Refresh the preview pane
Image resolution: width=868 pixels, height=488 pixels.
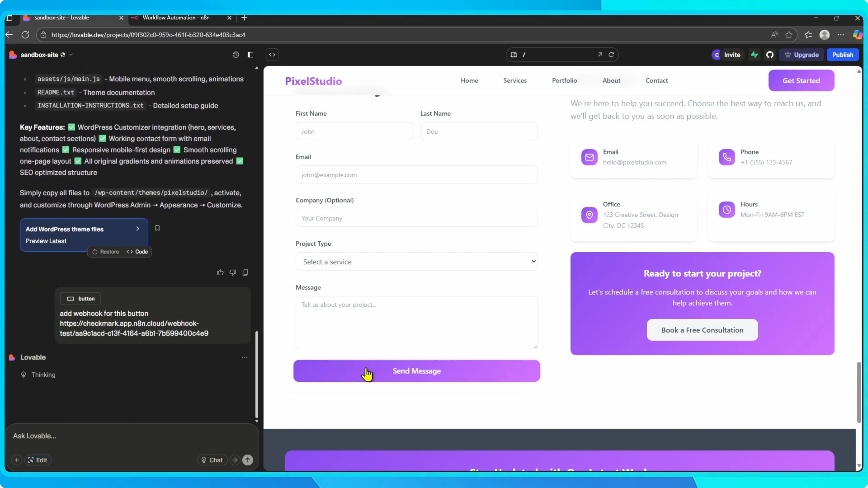[611, 54]
